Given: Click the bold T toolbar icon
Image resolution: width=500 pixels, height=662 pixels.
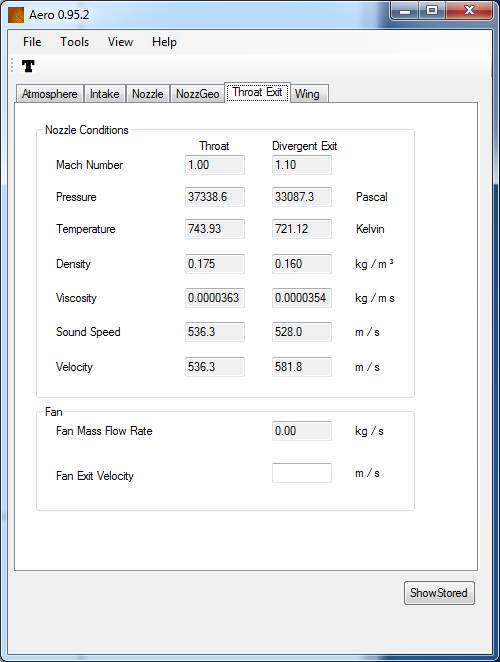Looking at the screenshot, I should click(28, 66).
